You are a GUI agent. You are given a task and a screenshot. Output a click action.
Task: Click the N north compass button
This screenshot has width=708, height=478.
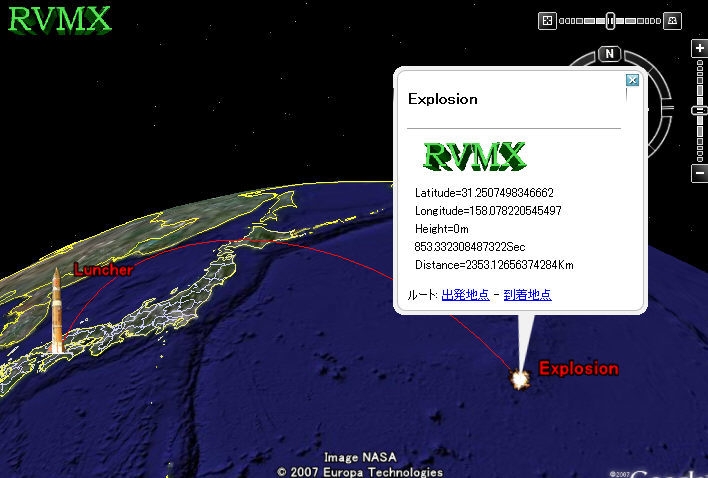608,54
